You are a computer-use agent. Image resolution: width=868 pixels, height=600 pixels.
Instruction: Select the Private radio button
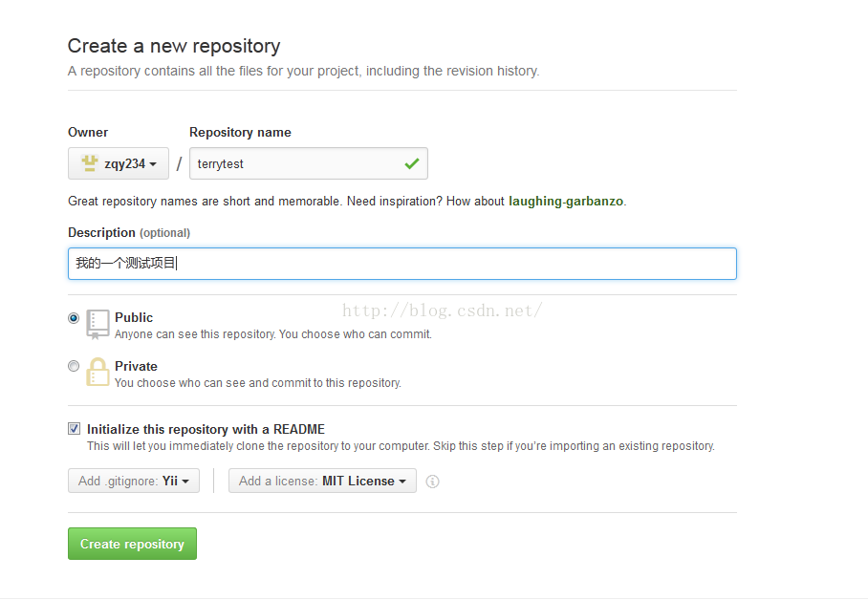coord(74,366)
